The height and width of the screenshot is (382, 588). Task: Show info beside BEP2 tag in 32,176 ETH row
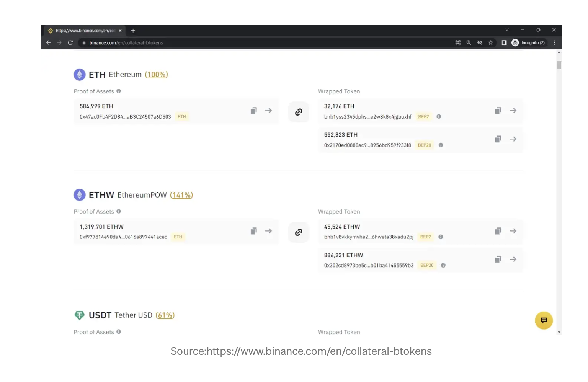[x=439, y=116]
